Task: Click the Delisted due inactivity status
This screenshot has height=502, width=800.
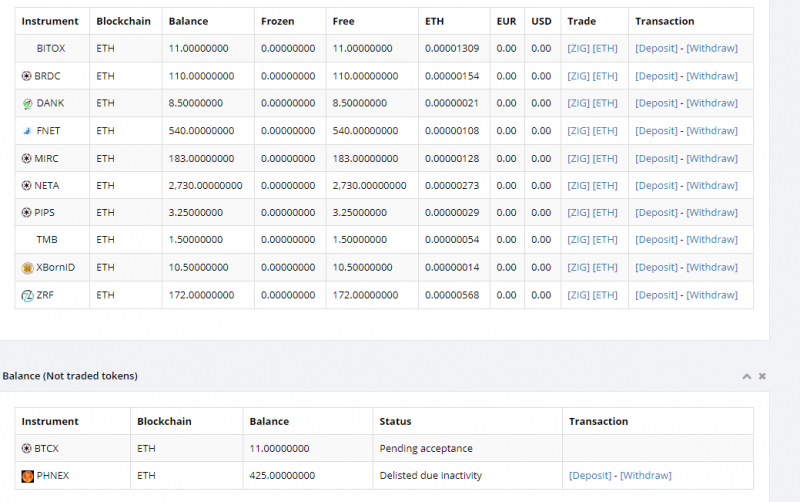Action: (x=431, y=475)
